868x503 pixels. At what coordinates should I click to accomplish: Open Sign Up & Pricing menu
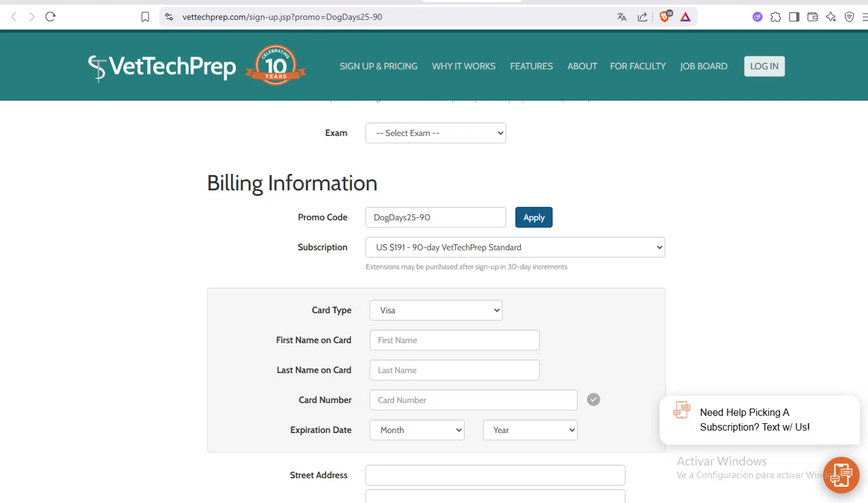pyautogui.click(x=378, y=66)
